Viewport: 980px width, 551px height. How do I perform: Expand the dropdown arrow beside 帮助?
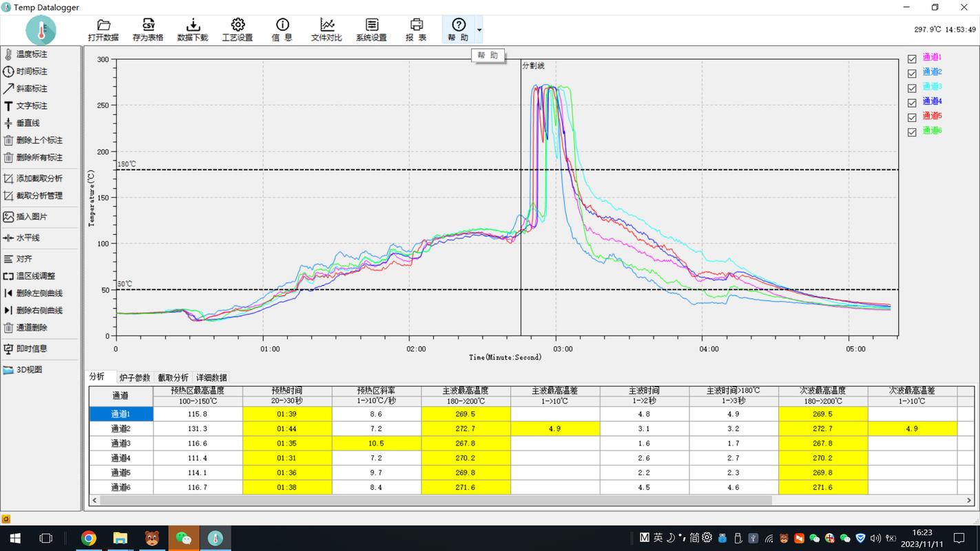tap(479, 30)
